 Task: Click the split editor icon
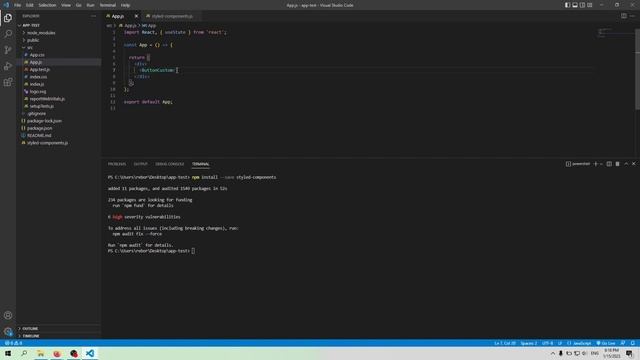(624, 16)
